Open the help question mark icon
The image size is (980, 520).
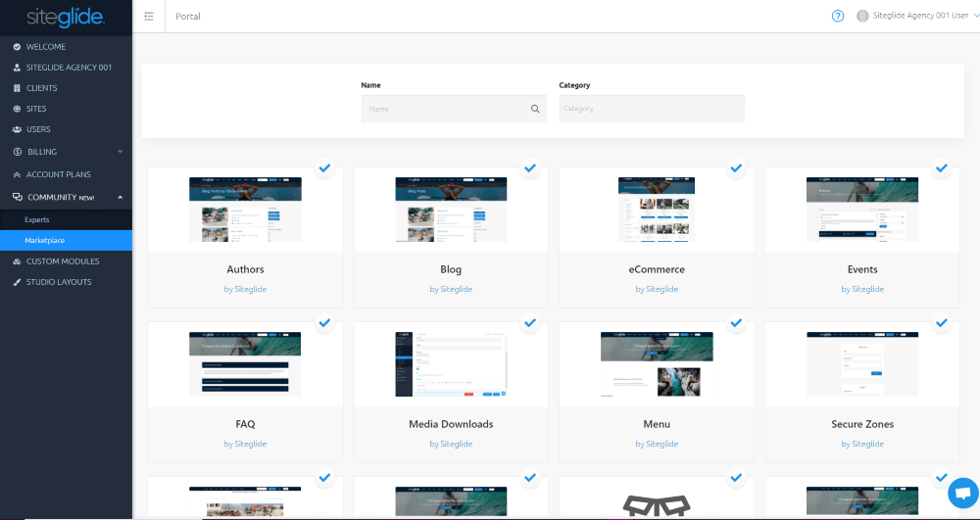point(838,16)
